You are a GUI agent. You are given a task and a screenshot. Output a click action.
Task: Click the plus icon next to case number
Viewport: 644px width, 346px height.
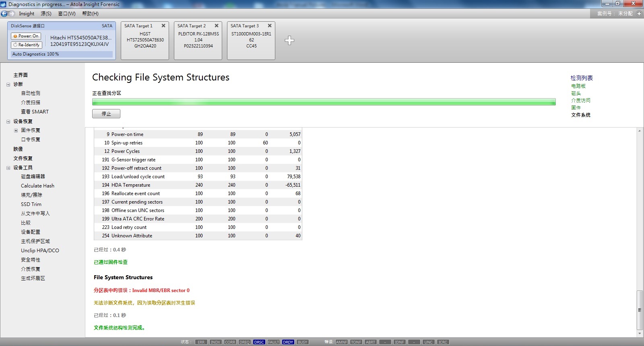coord(639,14)
